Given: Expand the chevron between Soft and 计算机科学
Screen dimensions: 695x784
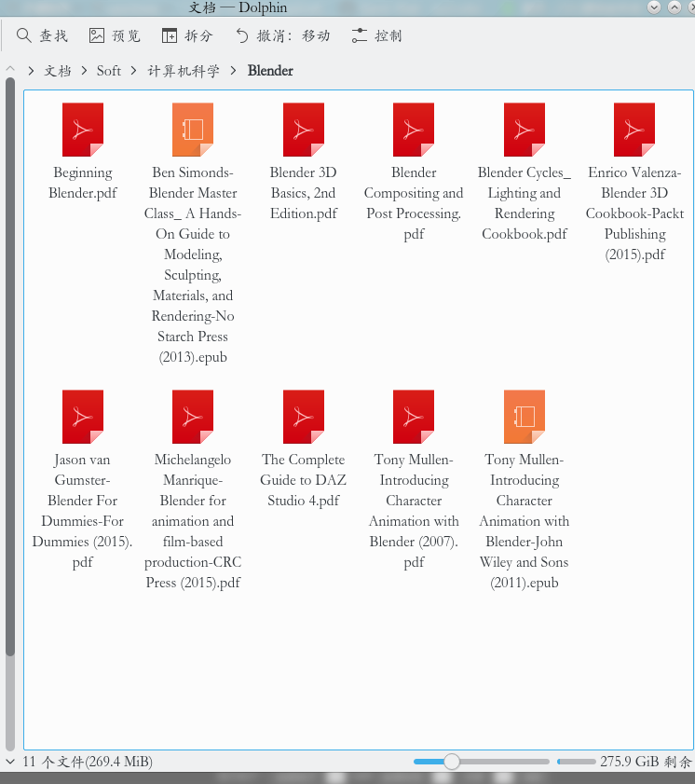Looking at the screenshot, I should [x=133, y=71].
